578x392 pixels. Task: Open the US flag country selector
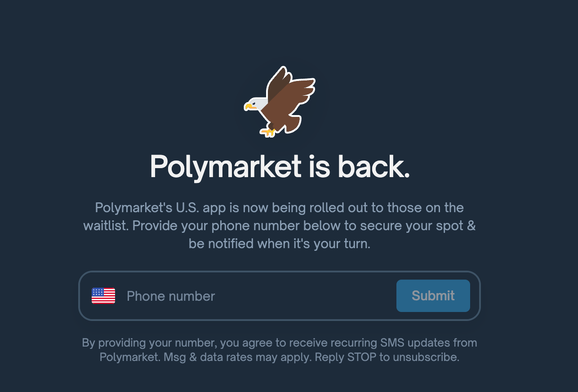(x=103, y=296)
